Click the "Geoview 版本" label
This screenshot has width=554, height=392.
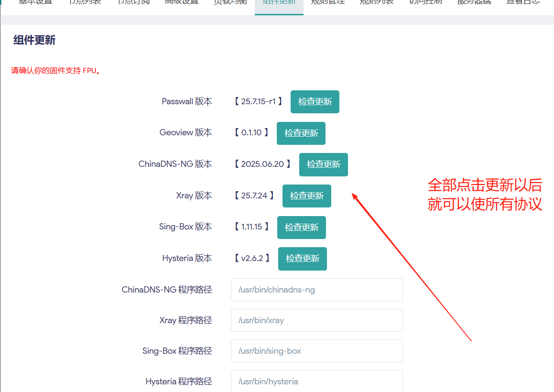[x=186, y=132]
